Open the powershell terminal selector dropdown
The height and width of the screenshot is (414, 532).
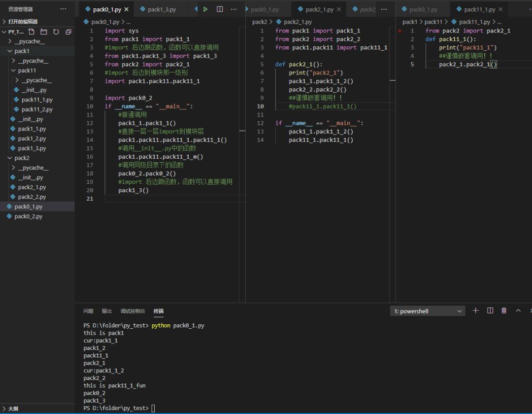[428, 311]
